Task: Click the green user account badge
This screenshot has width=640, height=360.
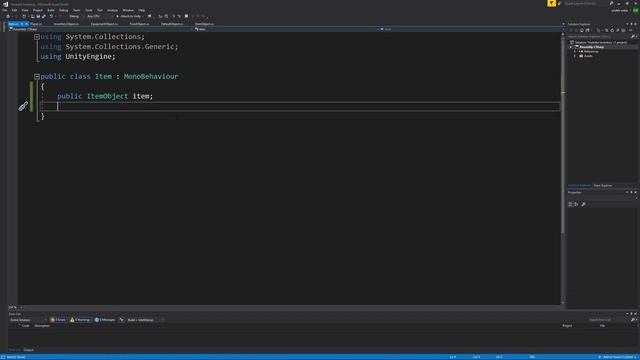Action: (636, 10)
